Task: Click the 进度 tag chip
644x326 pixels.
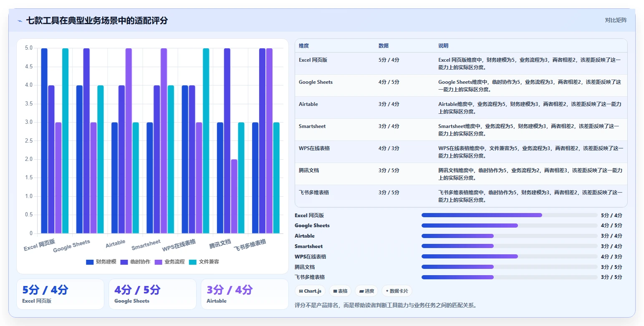Action: 367,291
